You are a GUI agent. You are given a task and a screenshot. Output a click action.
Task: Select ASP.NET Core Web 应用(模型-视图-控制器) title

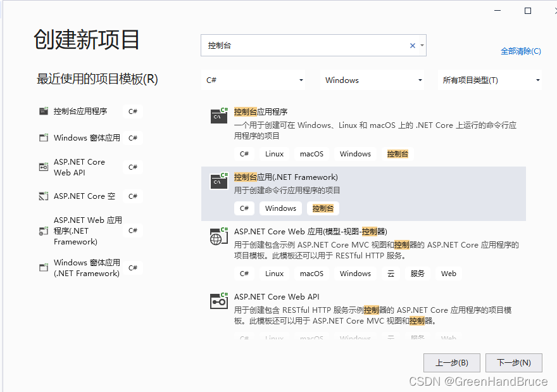click(x=311, y=232)
